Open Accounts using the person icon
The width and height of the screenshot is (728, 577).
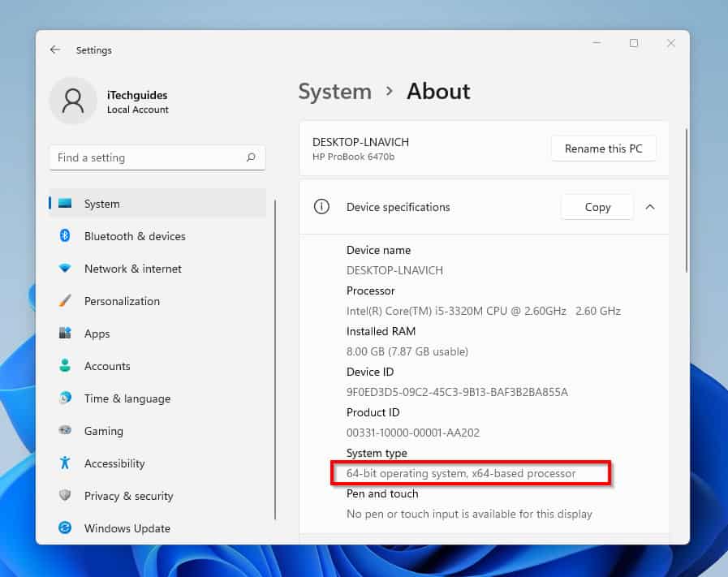(67, 366)
